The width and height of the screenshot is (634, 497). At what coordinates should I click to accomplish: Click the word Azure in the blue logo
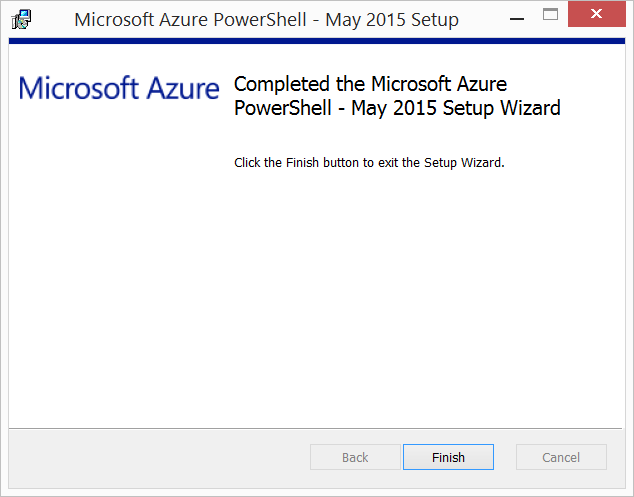point(182,88)
